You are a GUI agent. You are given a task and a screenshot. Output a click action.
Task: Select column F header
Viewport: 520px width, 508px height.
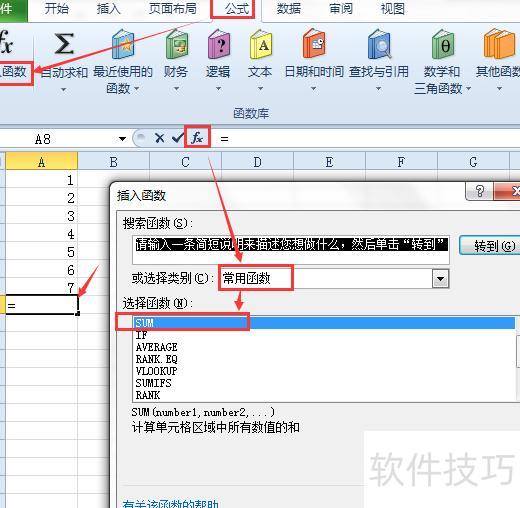(401, 162)
